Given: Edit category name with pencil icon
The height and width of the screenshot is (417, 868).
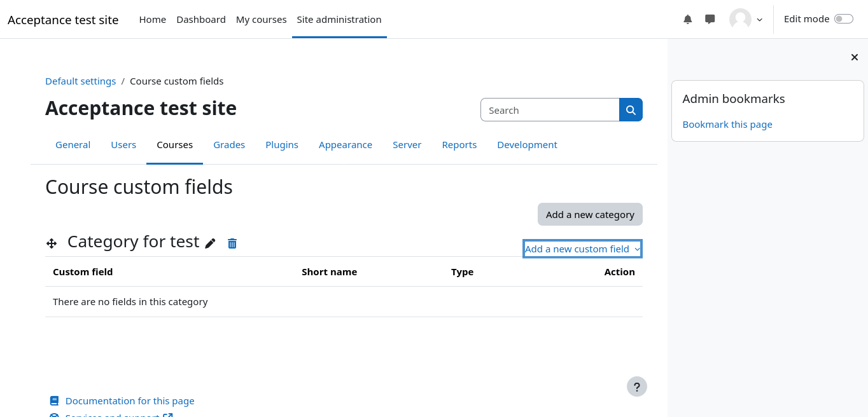Looking at the screenshot, I should pyautogui.click(x=211, y=243).
